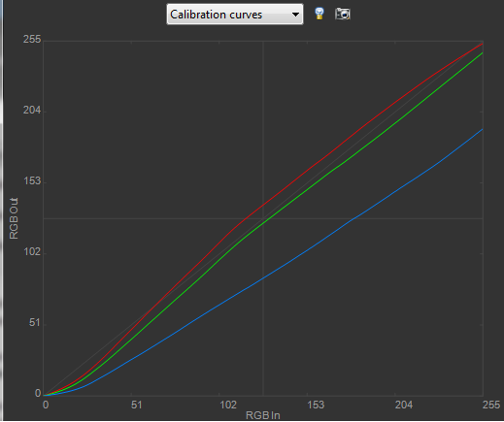Click the 51 label on vertical axis
The width and height of the screenshot is (504, 422).
[35, 322]
